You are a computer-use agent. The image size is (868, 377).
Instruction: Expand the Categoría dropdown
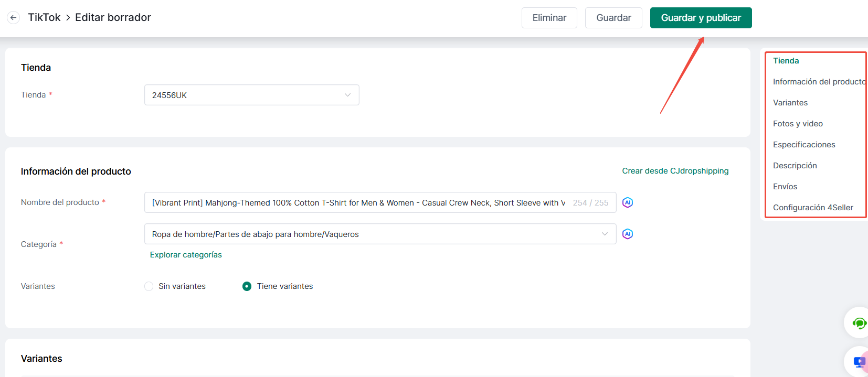click(380, 234)
